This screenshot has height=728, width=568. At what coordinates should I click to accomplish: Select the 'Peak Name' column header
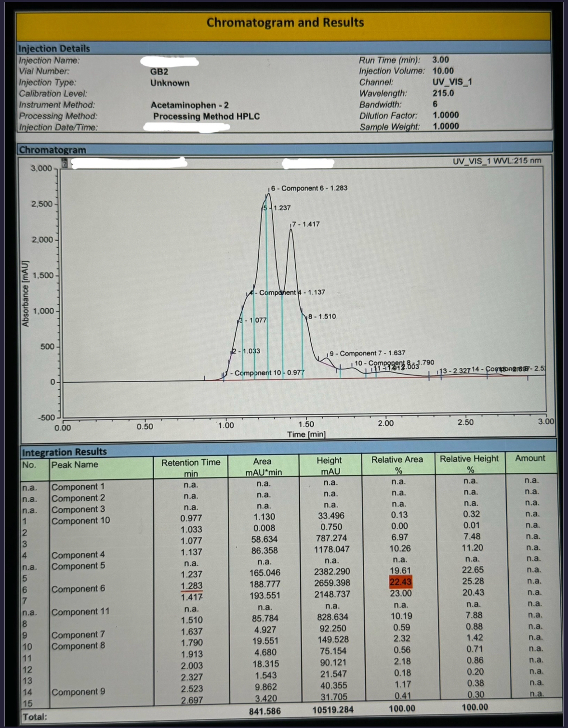[x=75, y=465]
